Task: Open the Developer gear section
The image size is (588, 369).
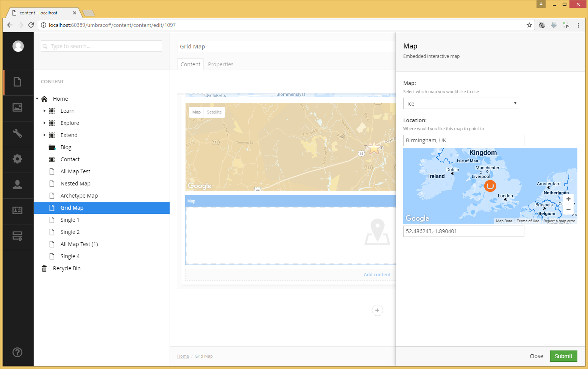Action: [x=17, y=159]
